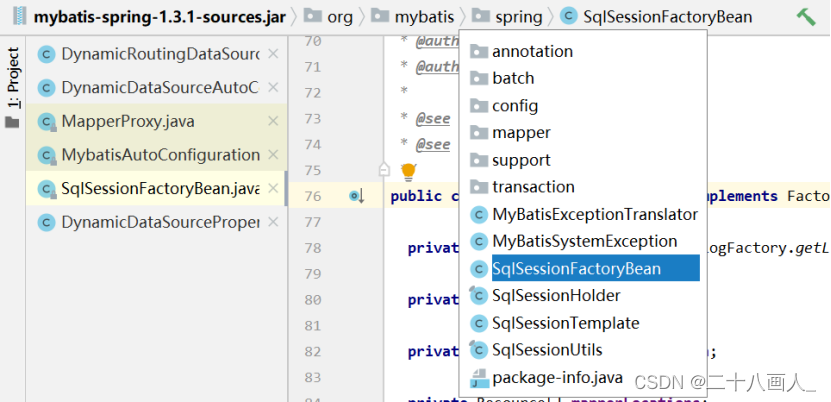Close the DynamicDataSourceAutoC tab
The height and width of the screenshot is (402, 831).
click(273, 88)
